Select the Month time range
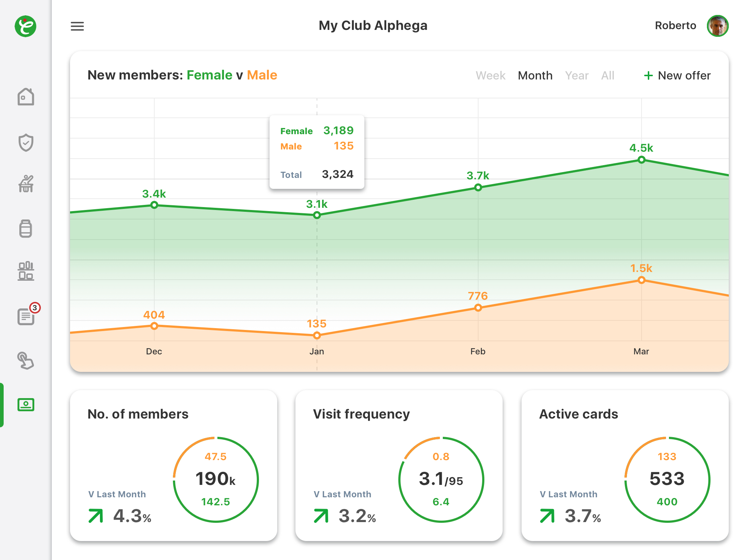Image resolution: width=747 pixels, height=560 pixels. (x=535, y=75)
